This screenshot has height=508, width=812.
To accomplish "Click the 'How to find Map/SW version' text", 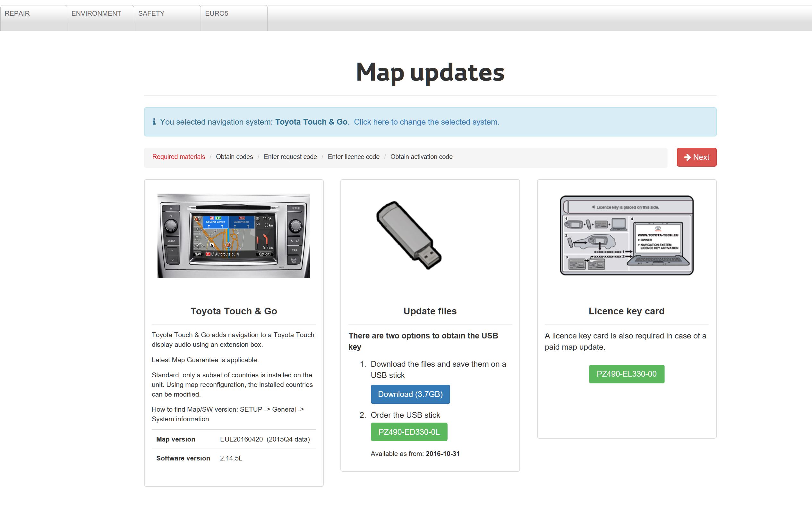I will 227,414.
